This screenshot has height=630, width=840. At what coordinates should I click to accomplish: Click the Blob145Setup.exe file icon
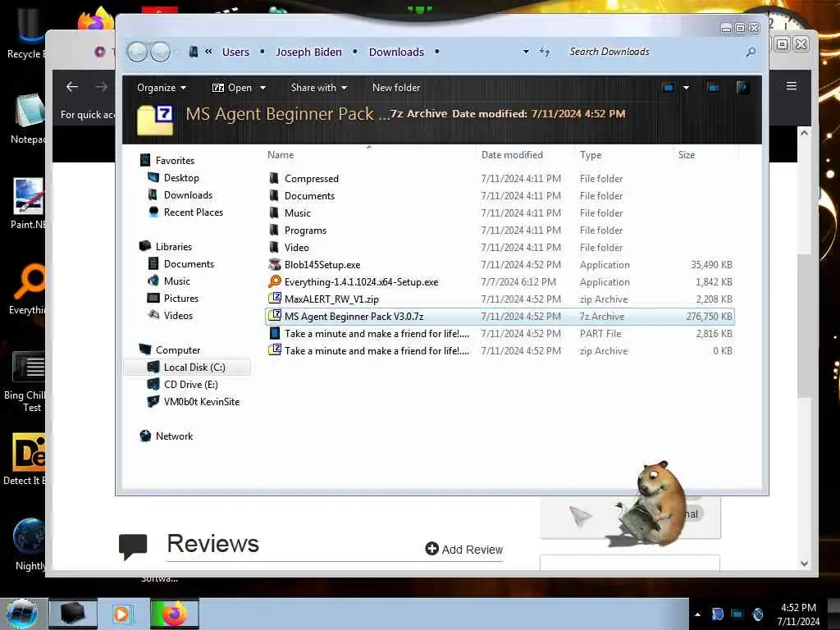click(274, 264)
